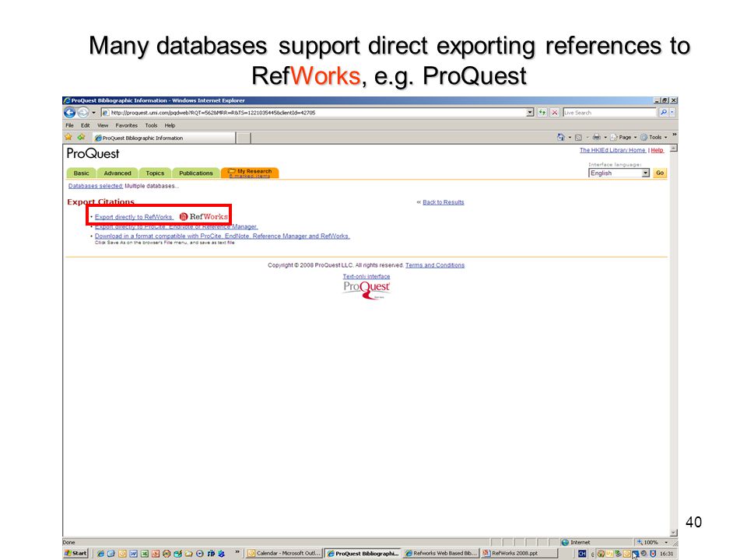The height and width of the screenshot is (560, 747).
Task: Open the Page dropdown in command bar
Action: [623, 137]
